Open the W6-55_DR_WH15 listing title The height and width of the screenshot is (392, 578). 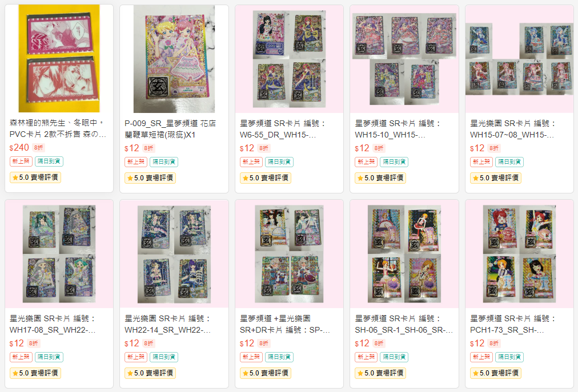pos(283,129)
